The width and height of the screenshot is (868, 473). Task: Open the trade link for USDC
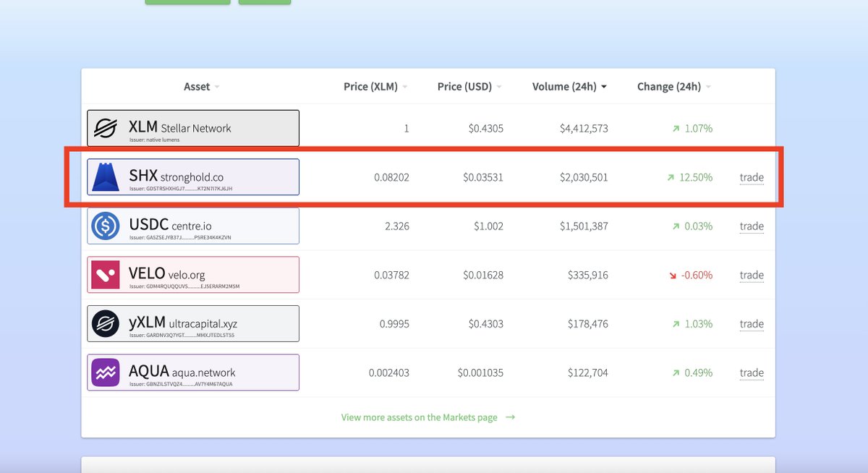(752, 226)
